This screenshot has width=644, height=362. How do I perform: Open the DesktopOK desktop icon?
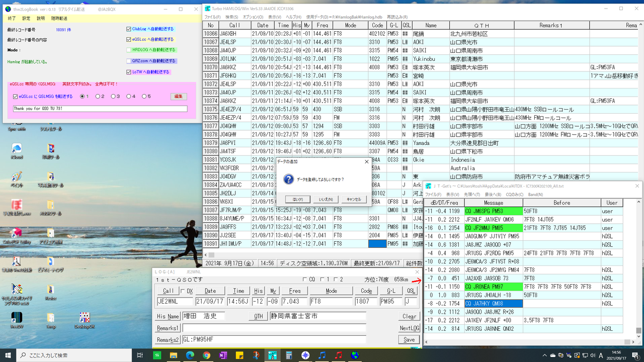click(85, 318)
